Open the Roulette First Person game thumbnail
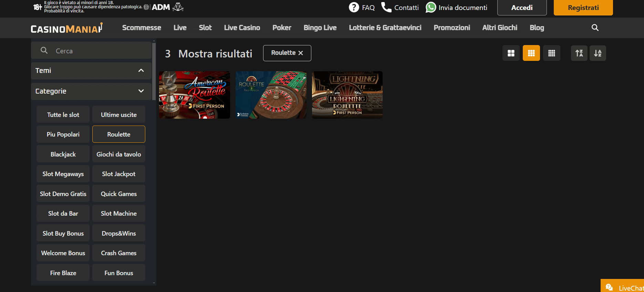Image resolution: width=644 pixels, height=292 pixels. tap(271, 95)
